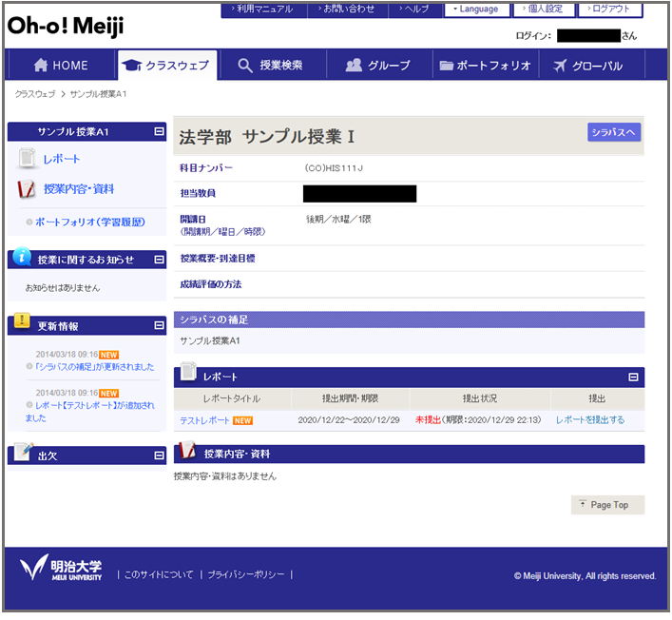This screenshot has height=620, width=672.
Task: Go to the グローバル tab
Action: pyautogui.click(x=591, y=66)
